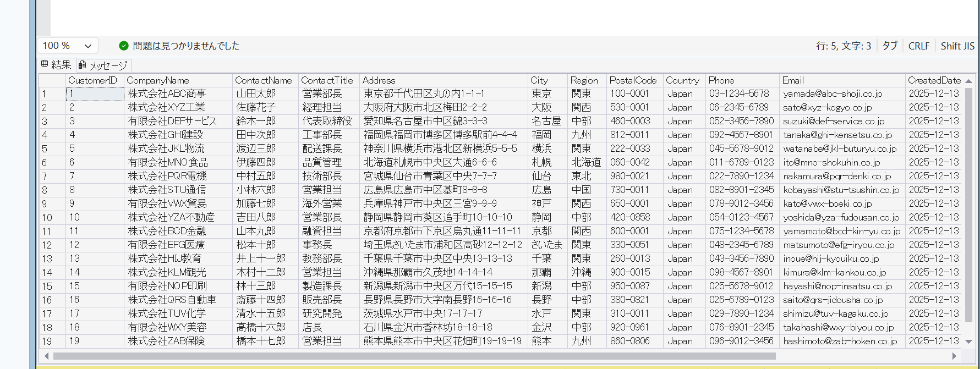Select the CustomerID column header

pos(95,80)
